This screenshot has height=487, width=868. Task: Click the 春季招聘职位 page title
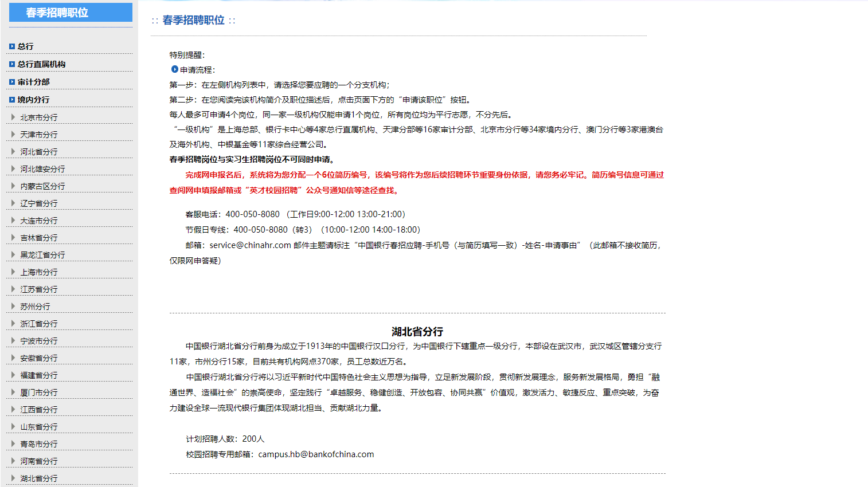tap(194, 20)
